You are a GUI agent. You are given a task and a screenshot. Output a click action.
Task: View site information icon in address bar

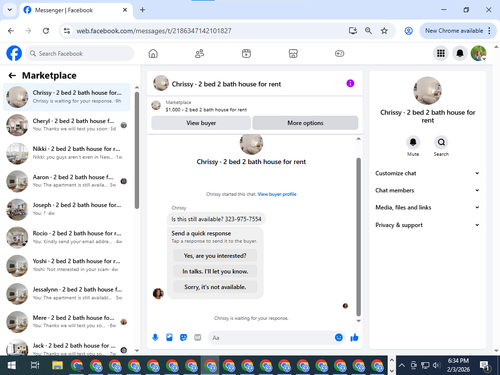point(67,31)
